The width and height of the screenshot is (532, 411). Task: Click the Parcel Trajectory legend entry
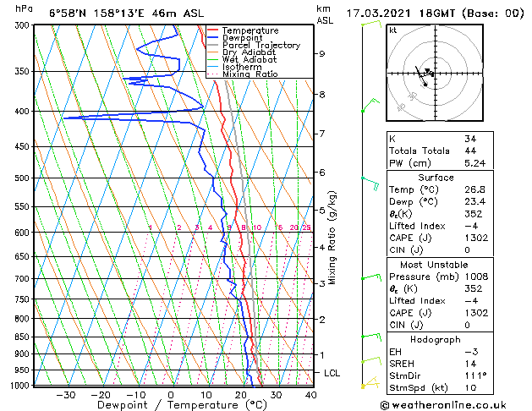[261, 46]
